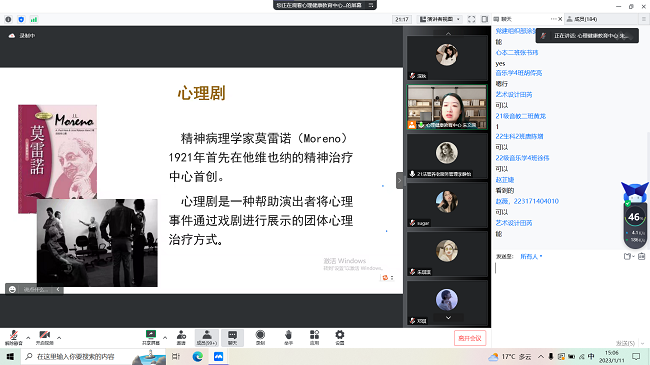The height and width of the screenshot is (365, 650).
Task: Switch to the members tab
Action: point(582,19)
